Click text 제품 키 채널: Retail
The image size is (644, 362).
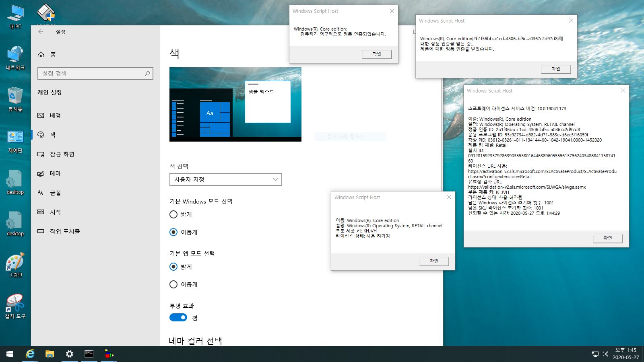point(487,145)
